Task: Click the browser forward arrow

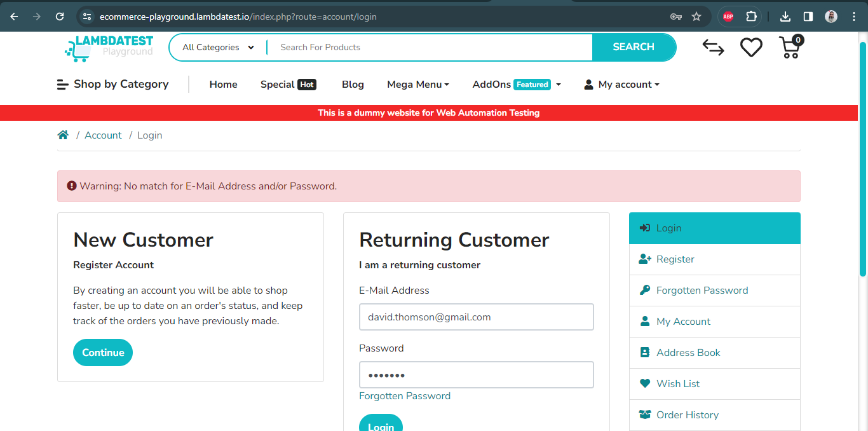Action: coord(37,17)
